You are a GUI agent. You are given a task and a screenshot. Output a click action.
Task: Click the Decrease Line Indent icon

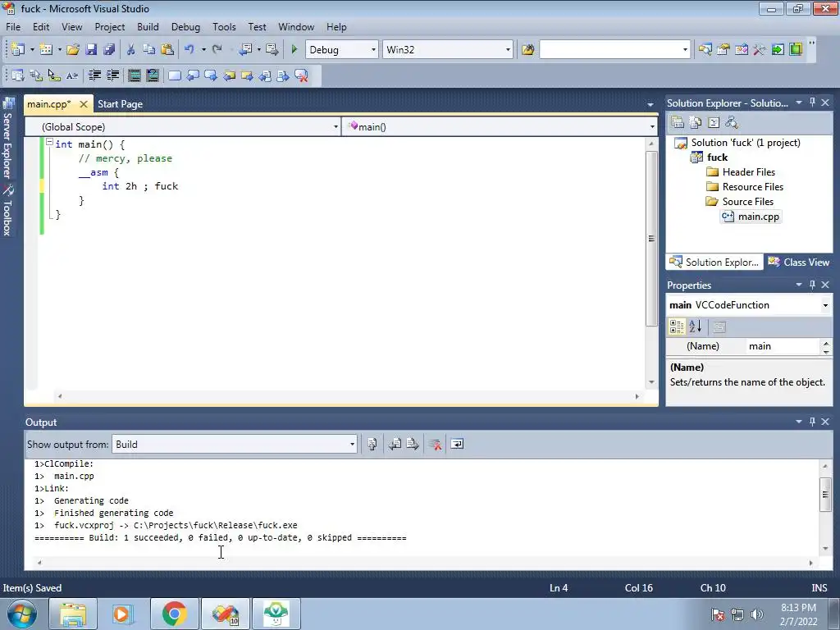(94, 75)
